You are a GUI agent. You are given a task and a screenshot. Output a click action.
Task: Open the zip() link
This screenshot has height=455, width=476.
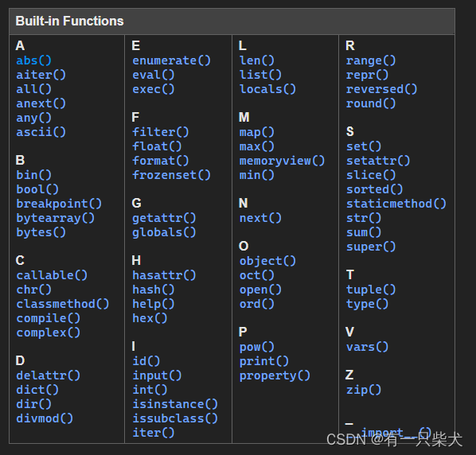364,390
